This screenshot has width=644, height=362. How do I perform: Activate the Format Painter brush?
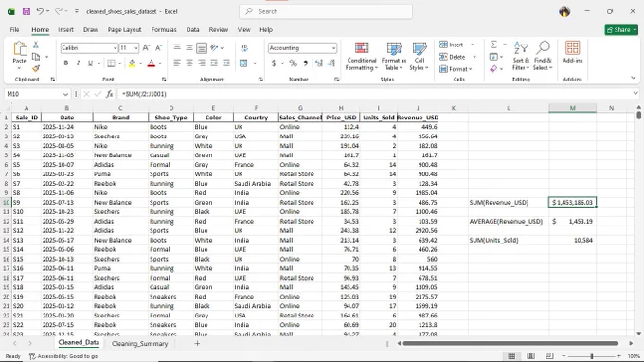pos(36,68)
